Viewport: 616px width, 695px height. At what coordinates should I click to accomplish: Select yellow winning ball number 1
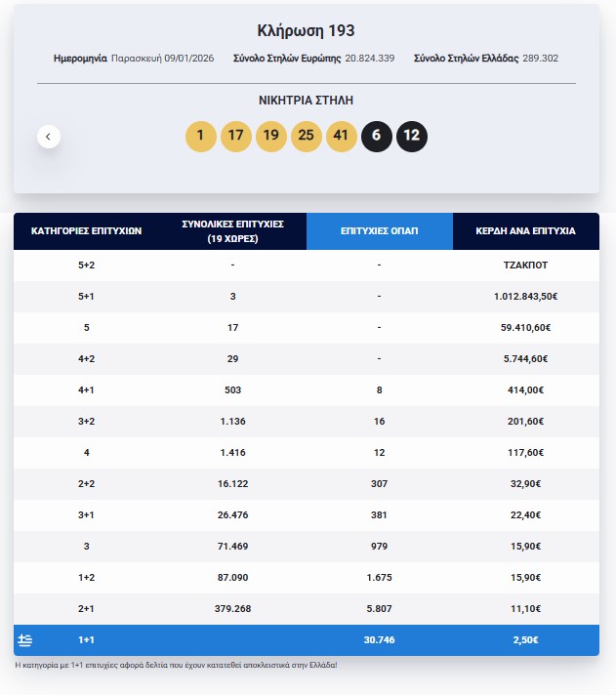point(200,136)
